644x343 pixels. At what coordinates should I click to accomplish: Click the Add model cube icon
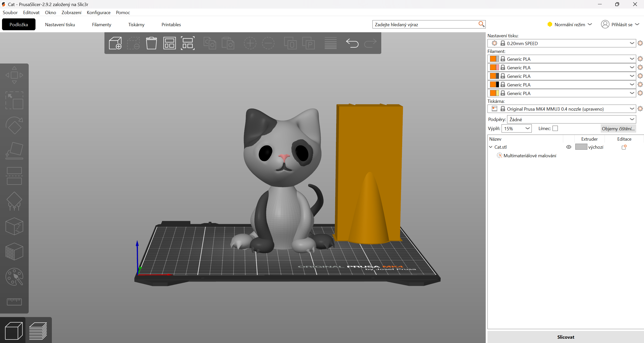pos(115,43)
